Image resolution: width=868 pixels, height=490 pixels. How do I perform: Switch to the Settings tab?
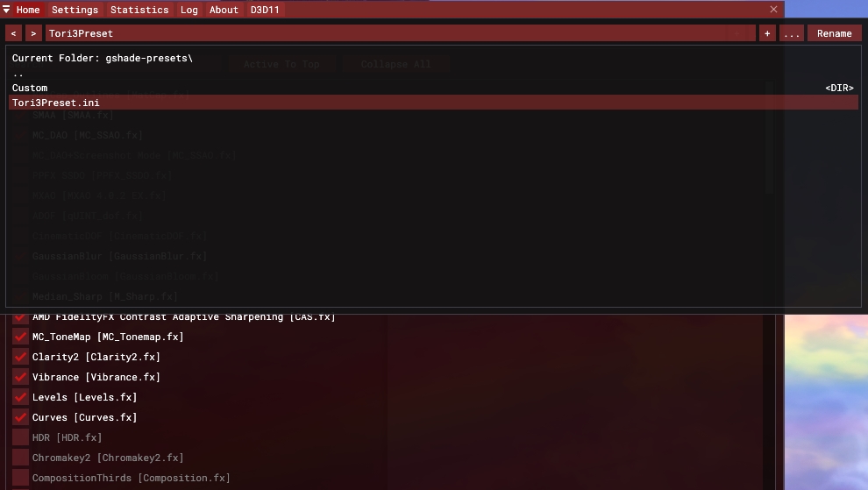[x=75, y=10]
